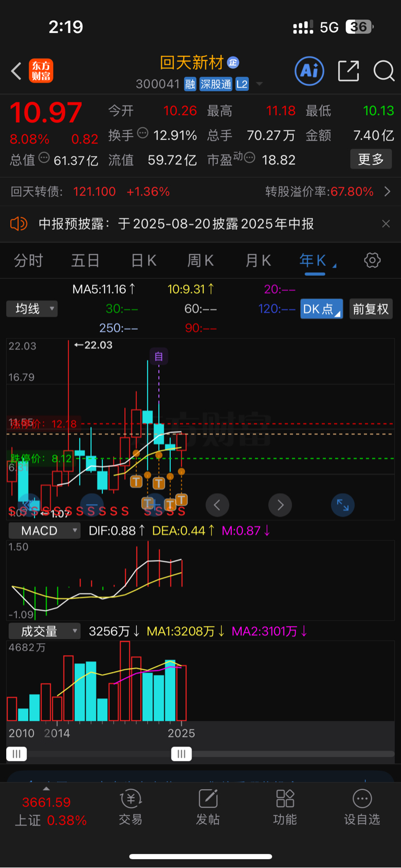The height and width of the screenshot is (868, 401).
Task: Tap the 总值 info smiley icon
Action: pyautogui.click(x=44, y=158)
